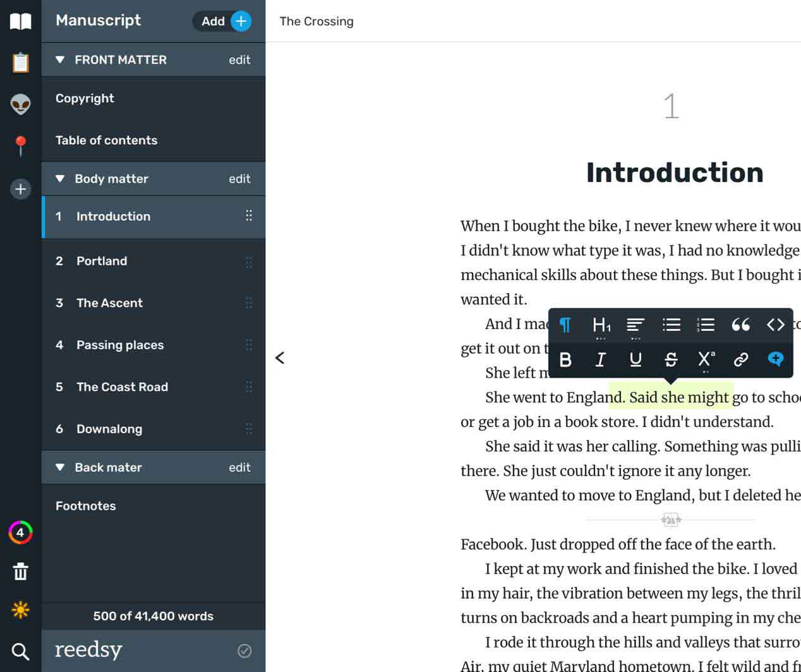Image resolution: width=801 pixels, height=672 pixels.
Task: Apply italic to the selected text
Action: coord(600,359)
